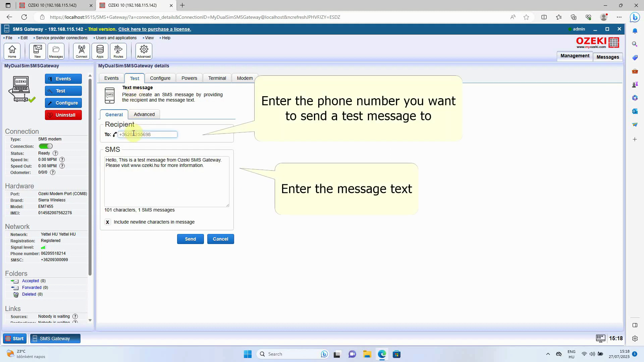Click the blue Events sidebar button
The width and height of the screenshot is (644, 362).
[63, 79]
